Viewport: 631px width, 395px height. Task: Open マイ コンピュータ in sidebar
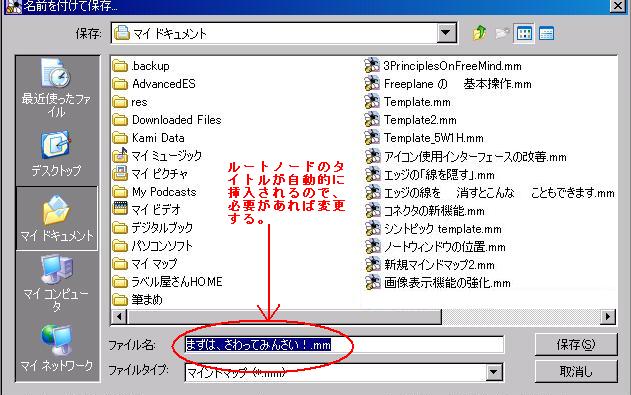(x=56, y=283)
